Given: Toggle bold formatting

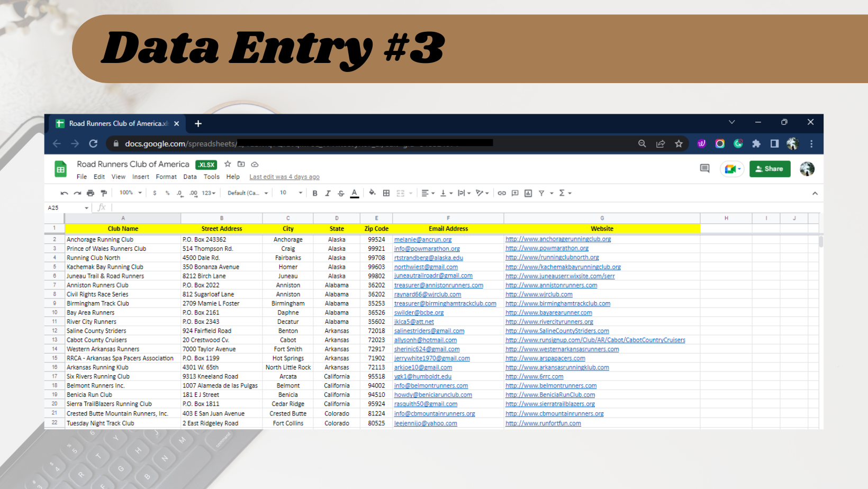Looking at the screenshot, I should tap(315, 193).
